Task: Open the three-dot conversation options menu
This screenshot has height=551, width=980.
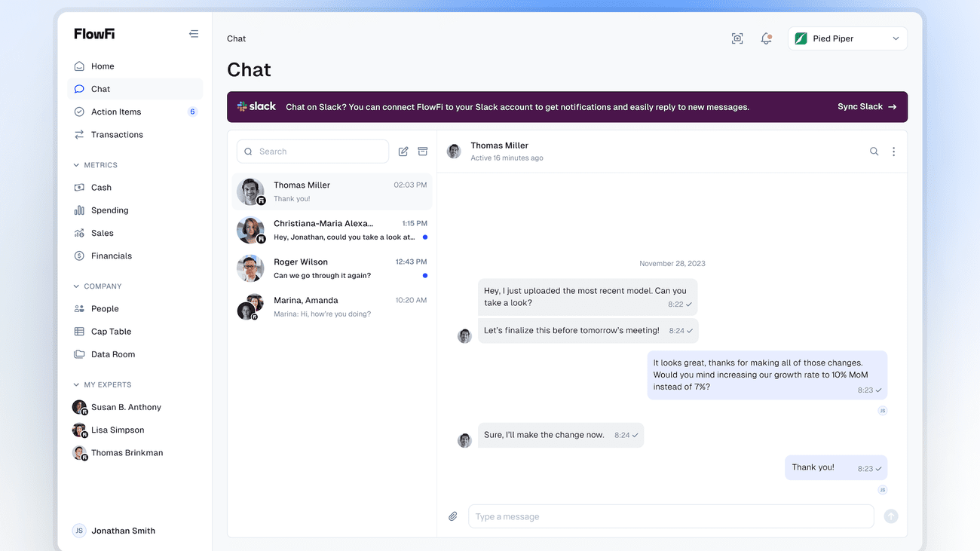Action: pos(893,152)
